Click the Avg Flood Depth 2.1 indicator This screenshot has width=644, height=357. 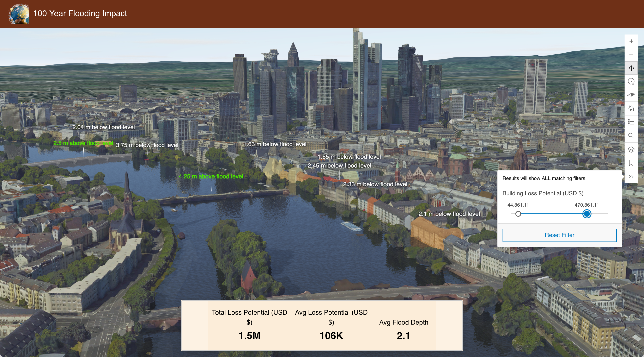click(x=403, y=336)
